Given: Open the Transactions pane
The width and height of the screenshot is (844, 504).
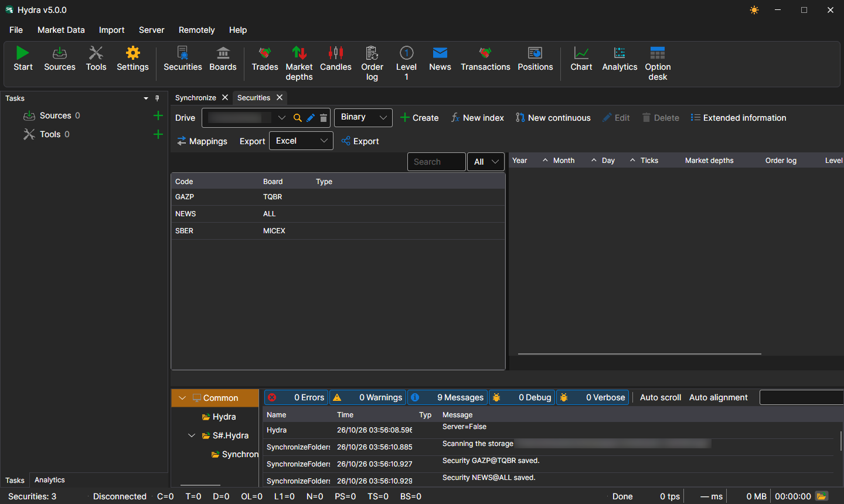Looking at the screenshot, I should [x=485, y=59].
